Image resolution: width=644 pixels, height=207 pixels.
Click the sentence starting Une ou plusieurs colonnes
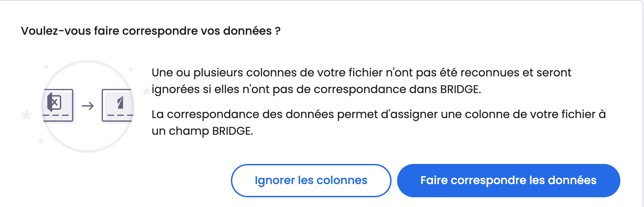click(x=361, y=81)
